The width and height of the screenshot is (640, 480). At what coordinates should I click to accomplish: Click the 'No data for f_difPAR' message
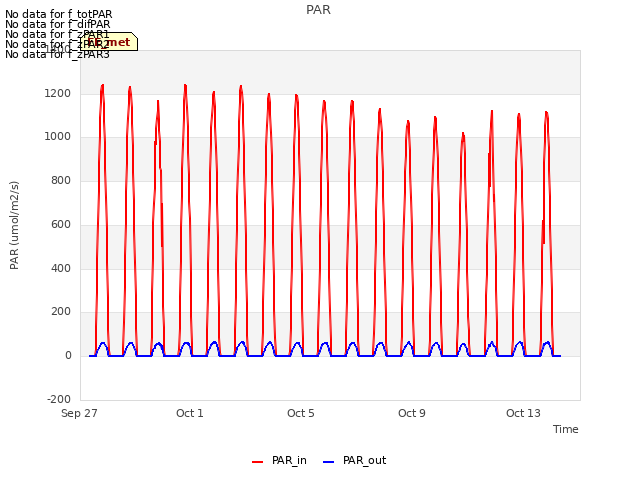point(58,24)
